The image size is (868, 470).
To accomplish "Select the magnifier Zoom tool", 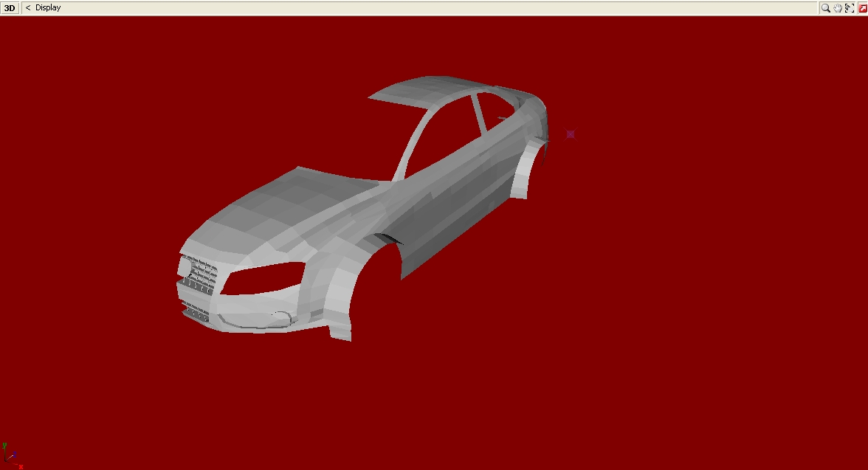I will pos(826,7).
